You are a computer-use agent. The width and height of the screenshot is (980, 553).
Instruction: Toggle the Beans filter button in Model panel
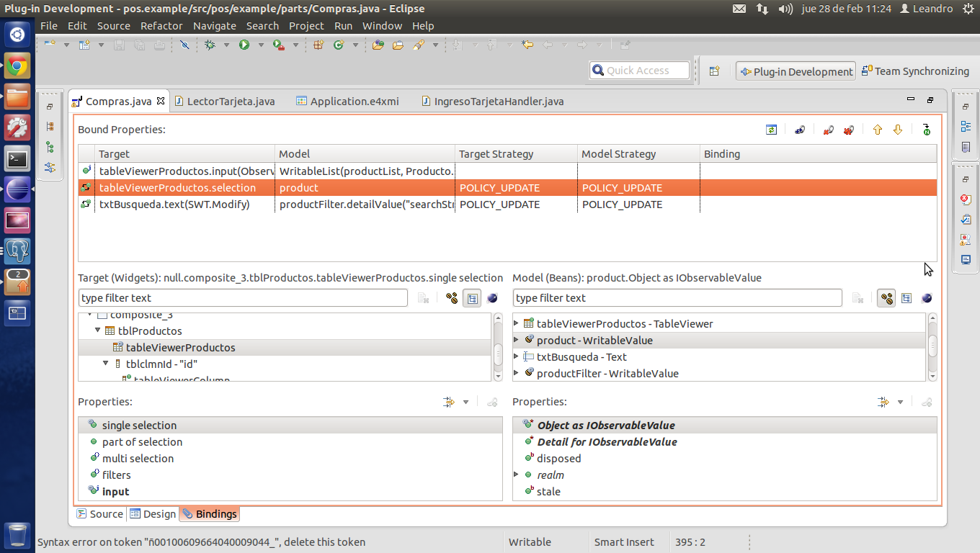(886, 298)
